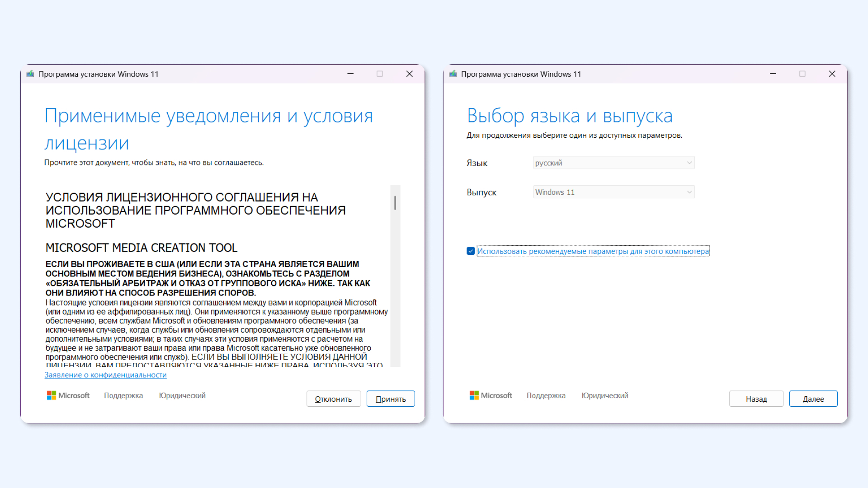868x488 pixels.
Task: Open the Поддержка link in the language window
Action: 546,395
